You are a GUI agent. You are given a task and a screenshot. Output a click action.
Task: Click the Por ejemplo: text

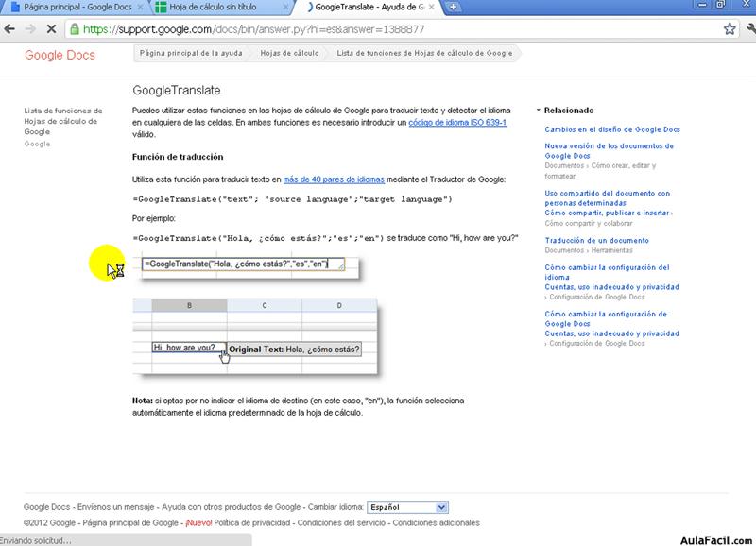[x=154, y=218]
